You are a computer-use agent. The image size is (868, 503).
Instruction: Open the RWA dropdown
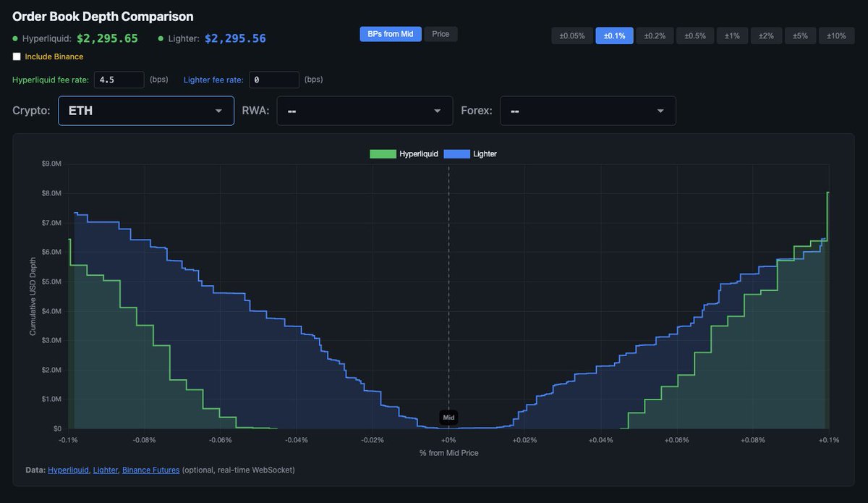[365, 111]
